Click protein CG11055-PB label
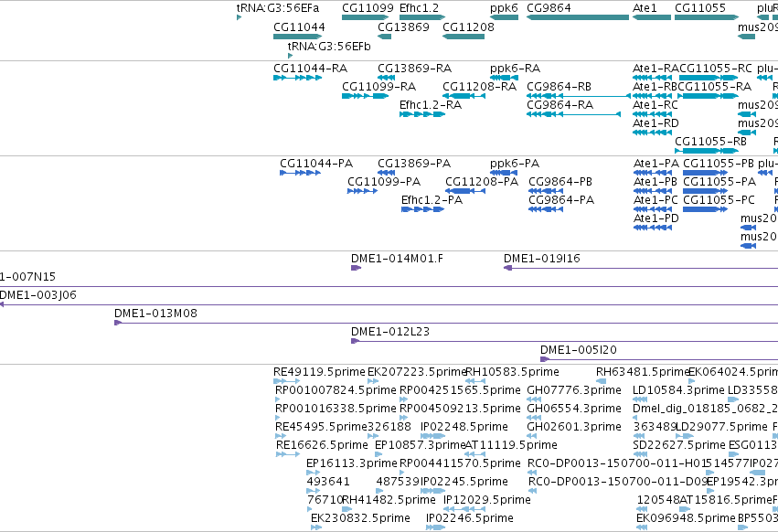Screen dimensions: 778x532 (719, 164)
